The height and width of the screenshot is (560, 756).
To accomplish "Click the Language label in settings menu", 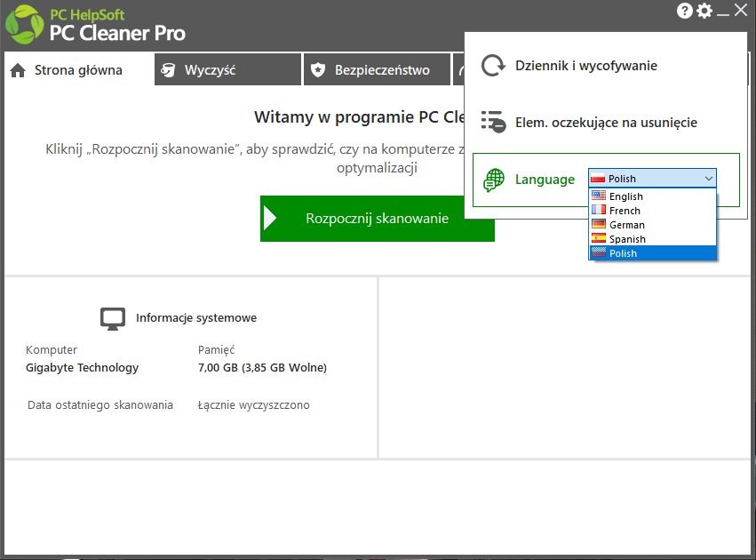I will coord(545,180).
